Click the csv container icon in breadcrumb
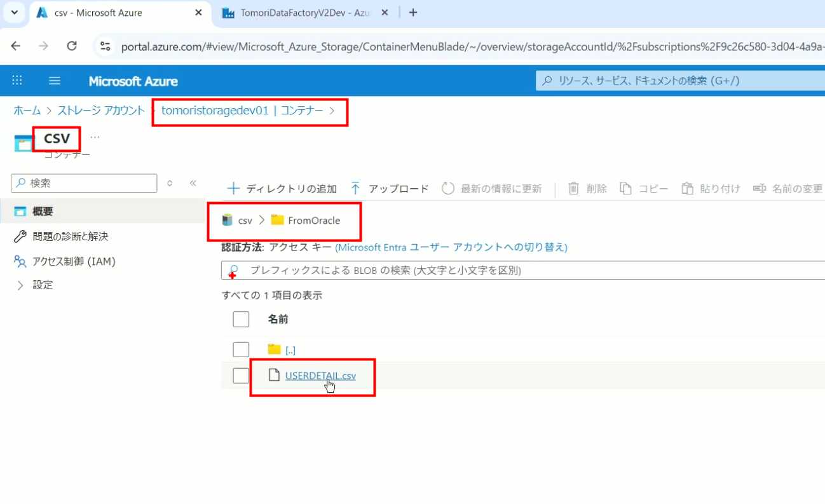Viewport: 825px width, 504px height. (x=227, y=221)
